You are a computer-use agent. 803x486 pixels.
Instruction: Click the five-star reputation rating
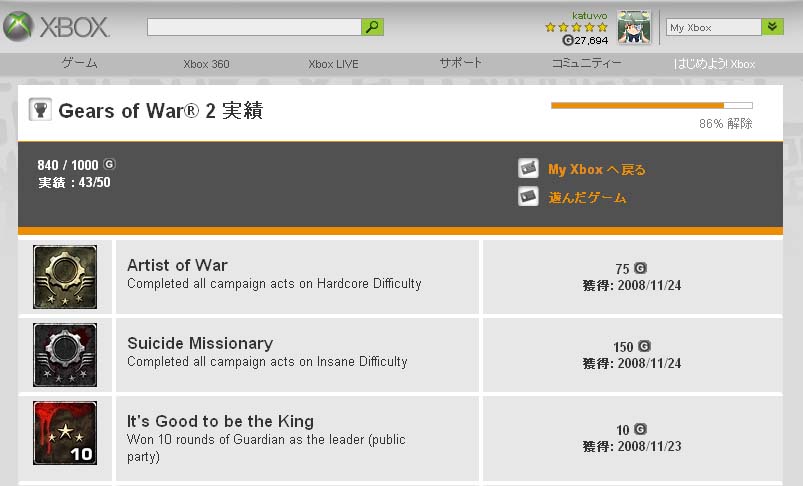click(576, 27)
